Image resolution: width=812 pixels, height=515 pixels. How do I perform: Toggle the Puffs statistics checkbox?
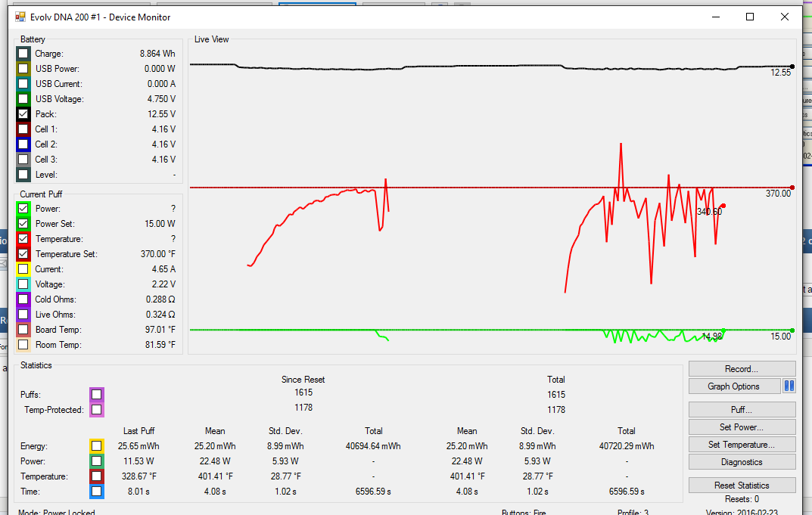pyautogui.click(x=96, y=395)
